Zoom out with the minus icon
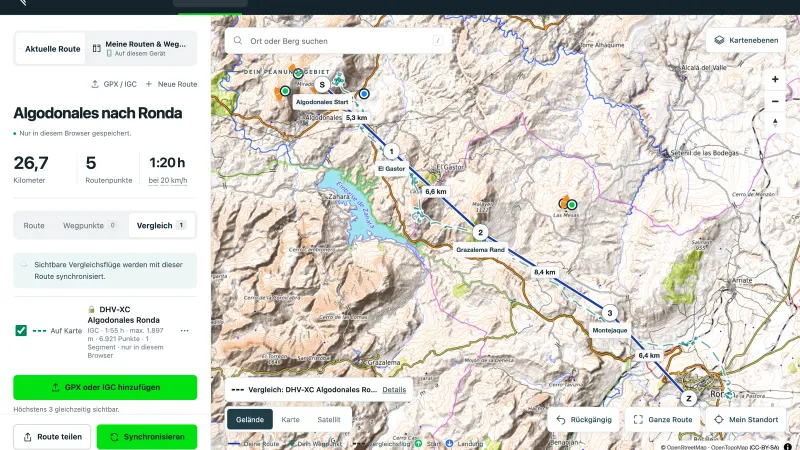 (x=775, y=101)
